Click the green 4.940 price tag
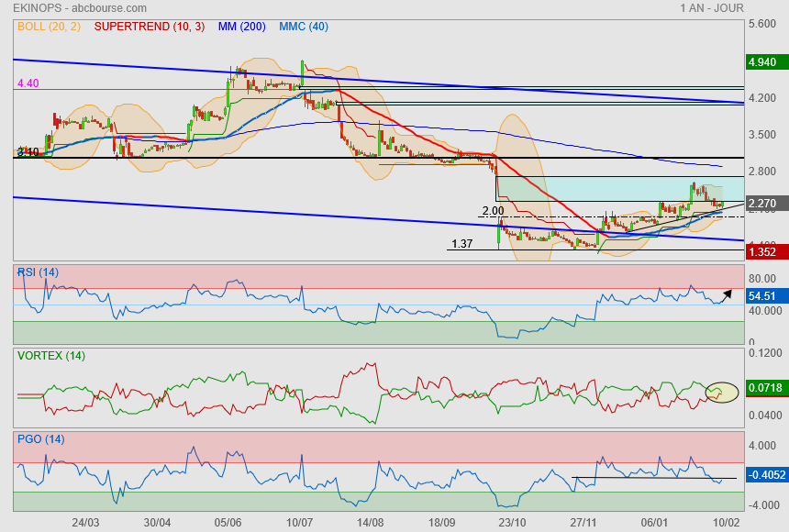This screenshot has height=532, width=789. [x=763, y=62]
